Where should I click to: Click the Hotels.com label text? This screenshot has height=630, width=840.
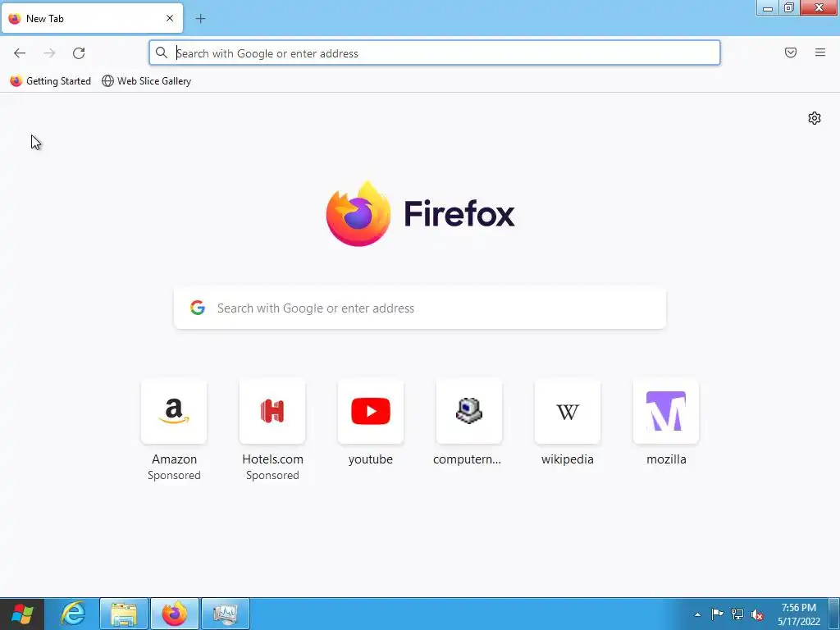[x=272, y=459]
